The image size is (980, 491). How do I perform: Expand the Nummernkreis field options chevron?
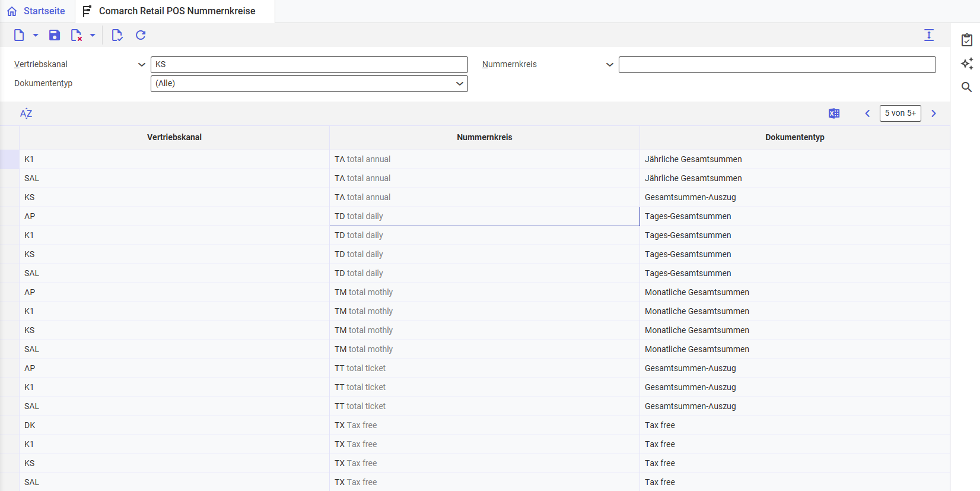pos(610,65)
